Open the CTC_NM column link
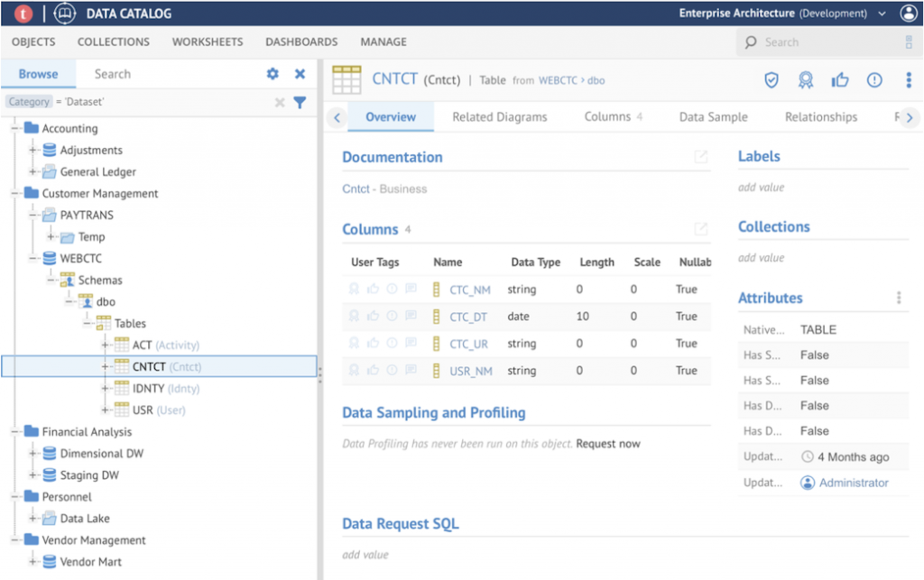924x580 pixels. pyautogui.click(x=469, y=290)
